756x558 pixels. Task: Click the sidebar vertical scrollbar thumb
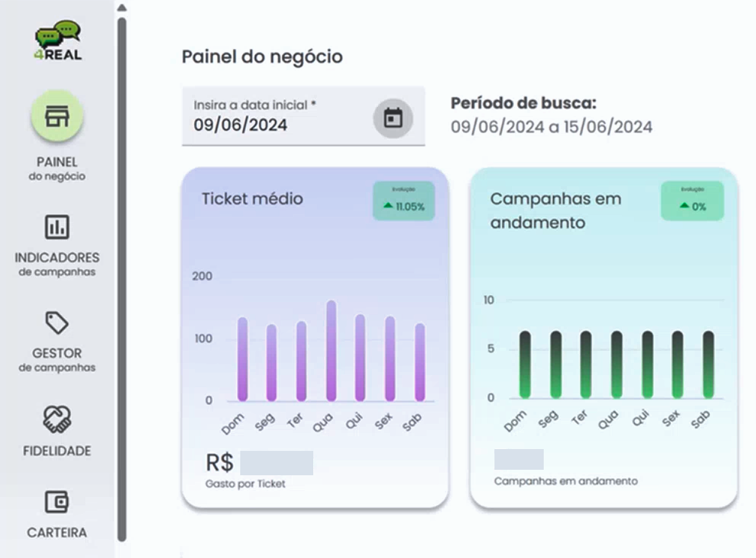(122, 280)
